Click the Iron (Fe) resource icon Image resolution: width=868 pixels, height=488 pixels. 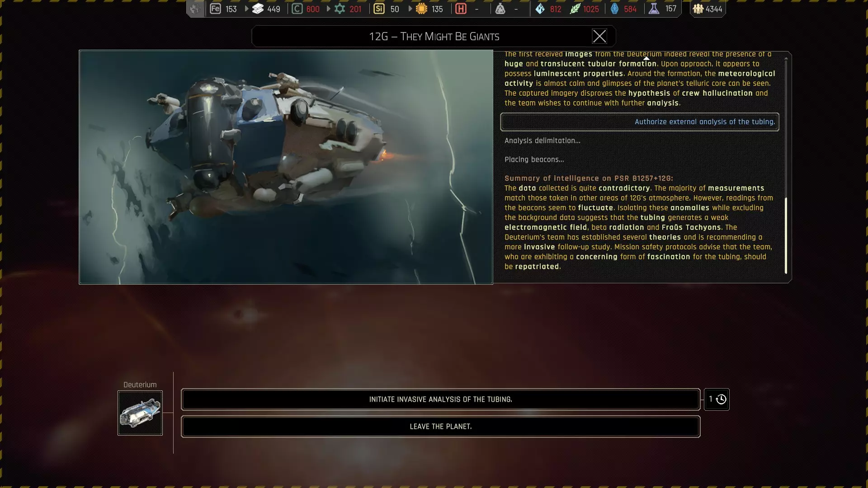click(215, 9)
